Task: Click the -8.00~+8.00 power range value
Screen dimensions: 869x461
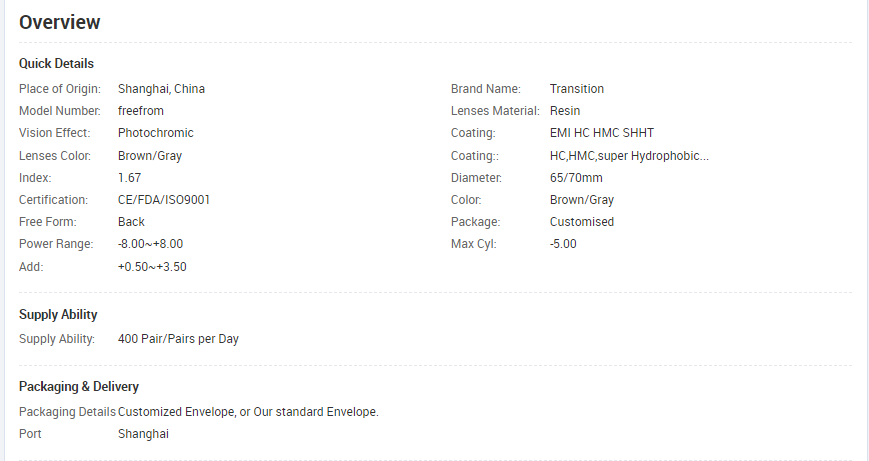Action: [150, 244]
